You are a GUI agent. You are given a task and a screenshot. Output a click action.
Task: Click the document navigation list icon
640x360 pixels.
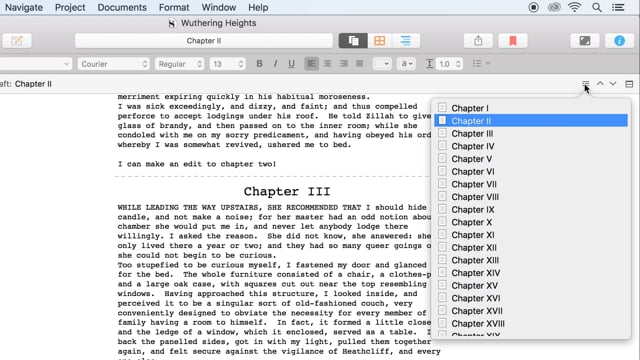[585, 84]
